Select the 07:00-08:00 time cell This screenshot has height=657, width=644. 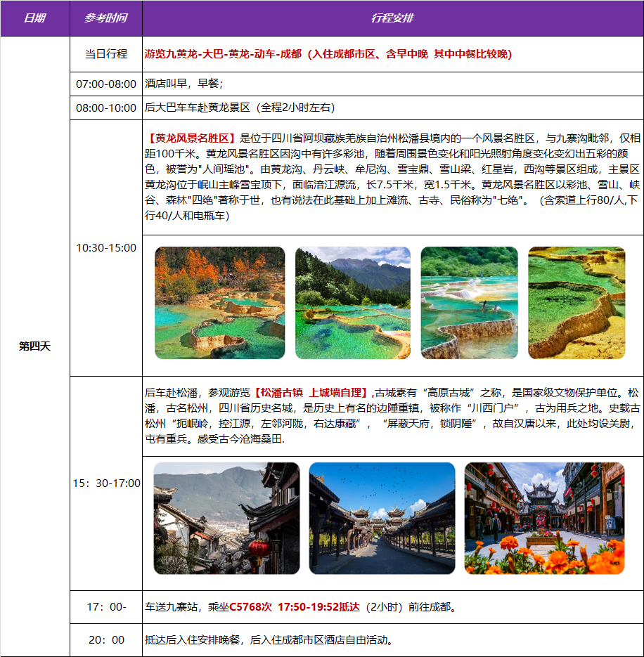coord(106,84)
